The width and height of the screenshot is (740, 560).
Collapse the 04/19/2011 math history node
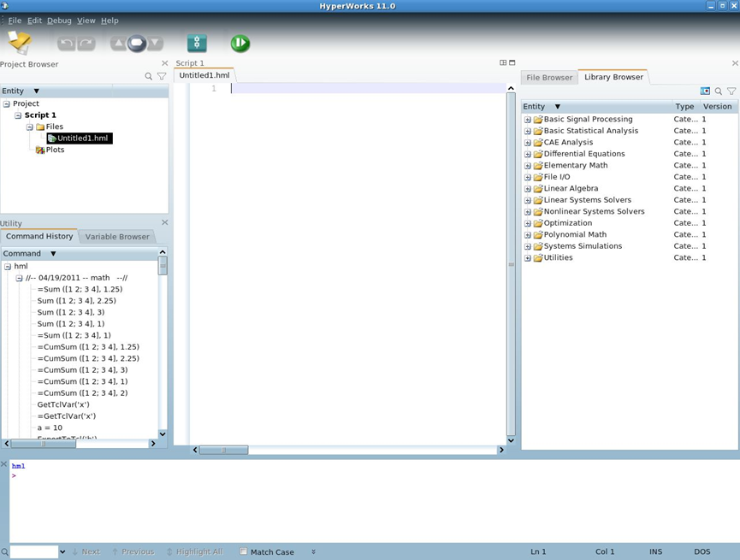[20, 279]
